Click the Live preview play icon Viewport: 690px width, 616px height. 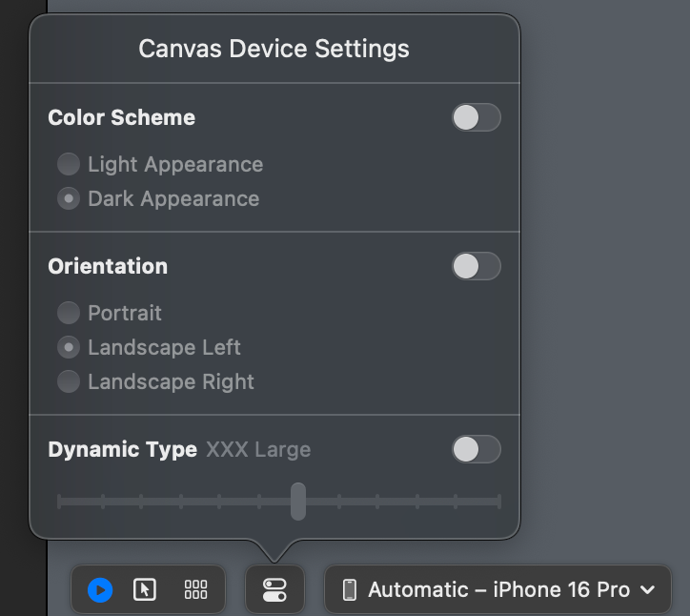(x=100, y=590)
